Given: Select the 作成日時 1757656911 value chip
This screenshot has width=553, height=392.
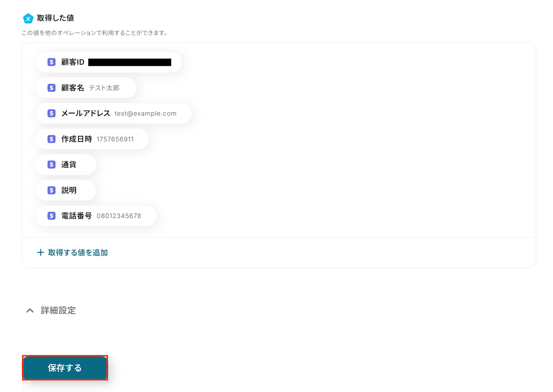Looking at the screenshot, I should point(92,139).
